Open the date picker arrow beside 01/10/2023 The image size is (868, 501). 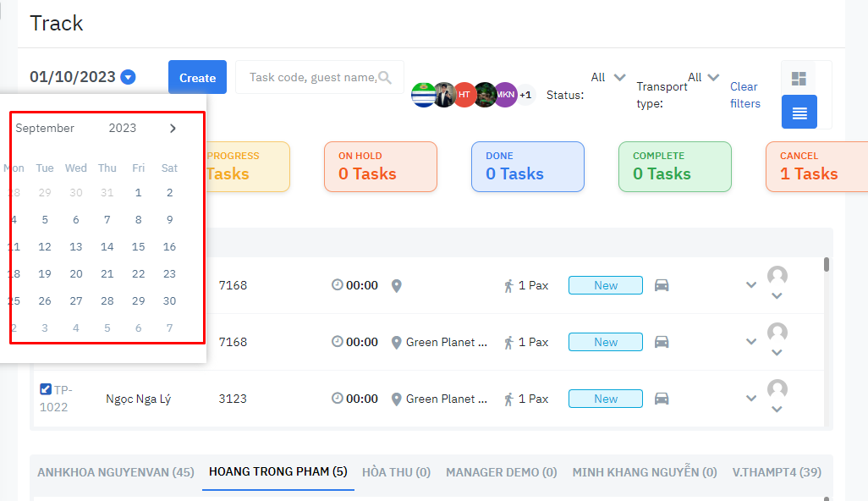128,77
